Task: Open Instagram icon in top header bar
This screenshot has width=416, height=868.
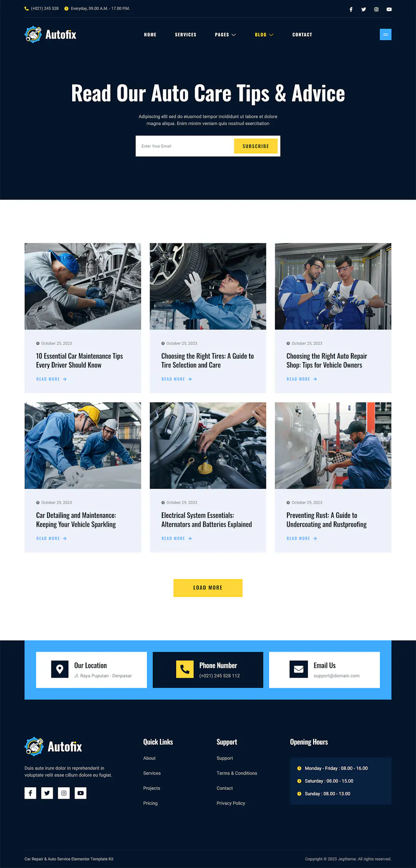Action: tap(376, 9)
